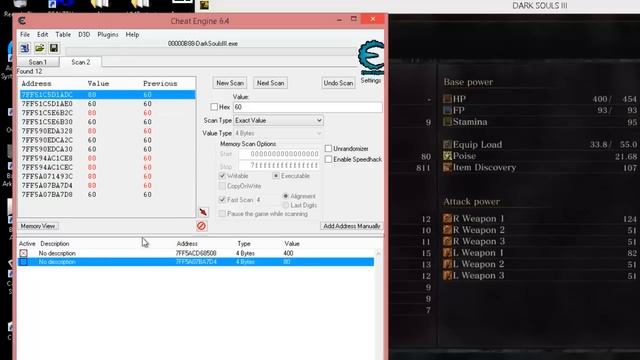Click the Equip Load icon in Dark Souls
Image resolution: width=640 pixels, height=360 pixels.
pyautogui.click(x=447, y=144)
